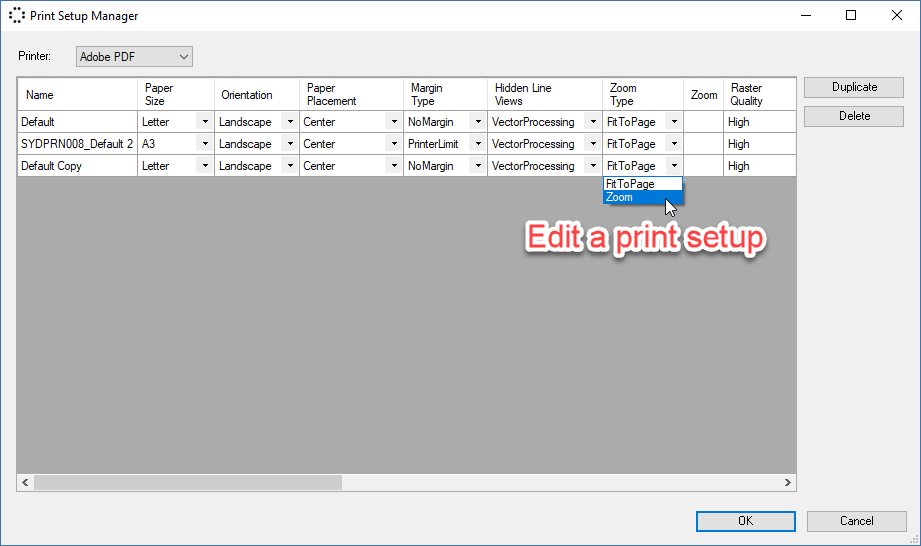Select the SYDPRN008_Default 2 name cell
The height and width of the screenshot is (546, 921).
(x=78, y=144)
